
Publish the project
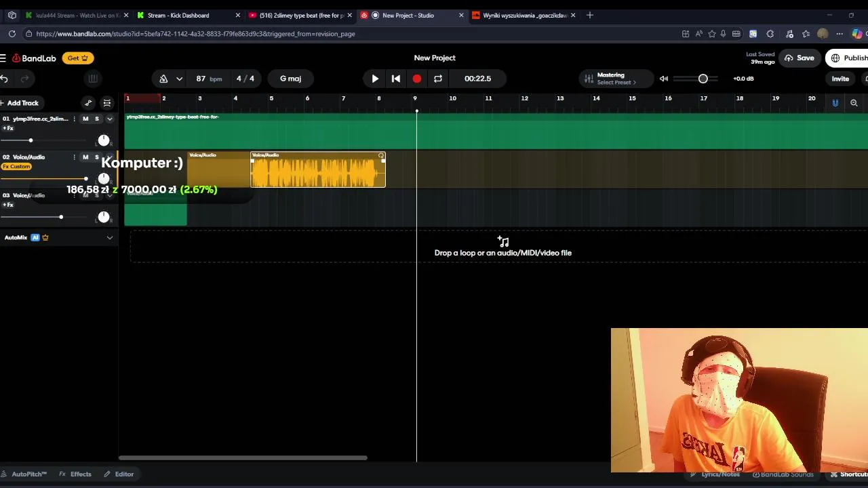[848, 58]
